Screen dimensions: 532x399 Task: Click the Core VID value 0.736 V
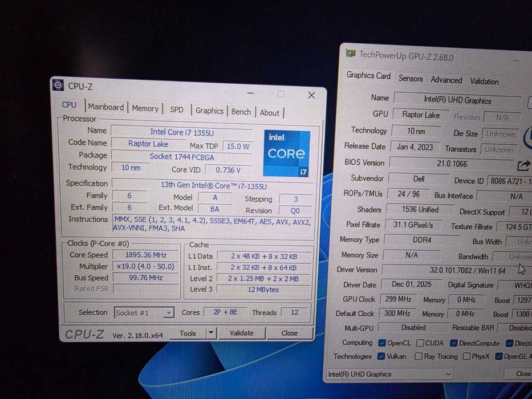coord(228,170)
